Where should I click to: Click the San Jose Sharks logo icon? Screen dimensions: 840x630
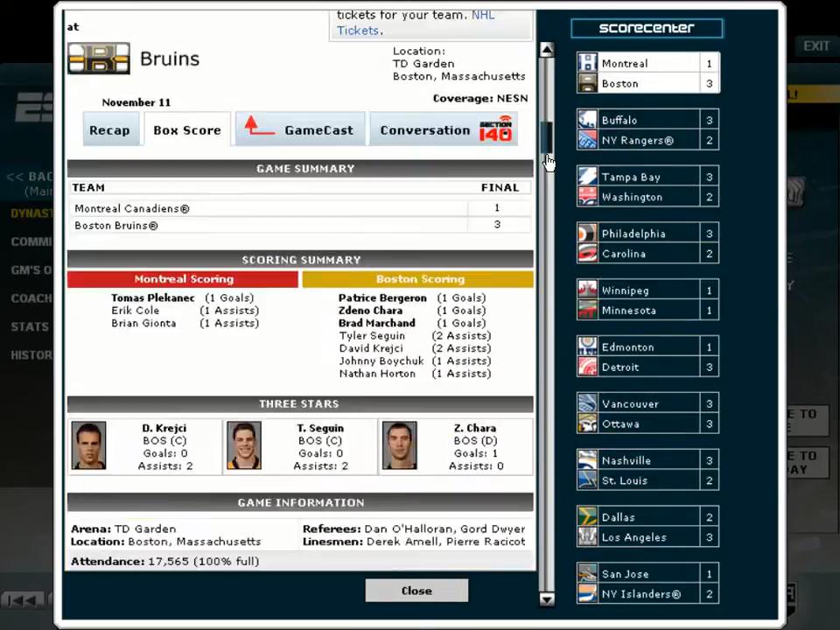click(587, 574)
